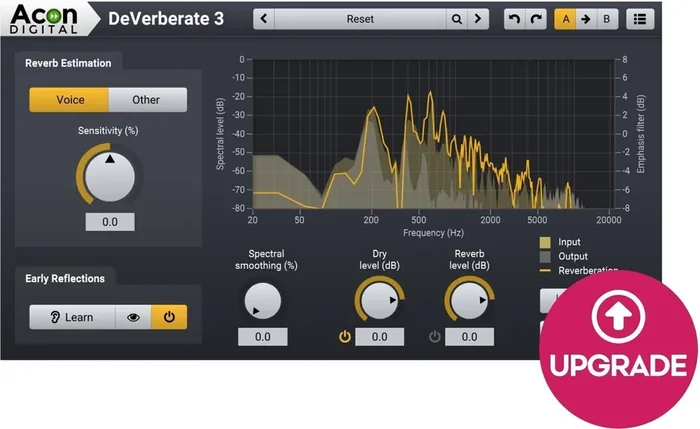700x429 pixels.
Task: Select Voice reverb estimation mode
Action: [x=69, y=100]
